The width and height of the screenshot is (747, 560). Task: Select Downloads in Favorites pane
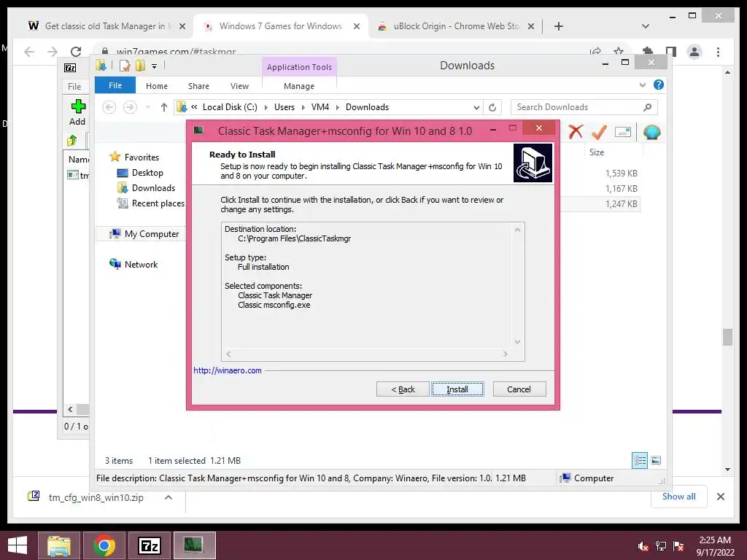pyautogui.click(x=146, y=188)
